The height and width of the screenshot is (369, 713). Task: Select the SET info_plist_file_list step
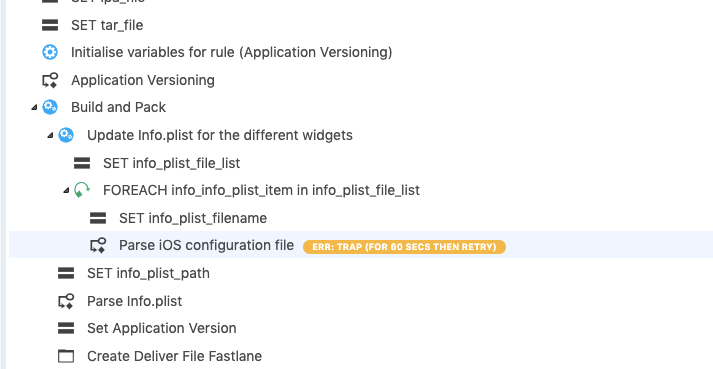pos(171,163)
